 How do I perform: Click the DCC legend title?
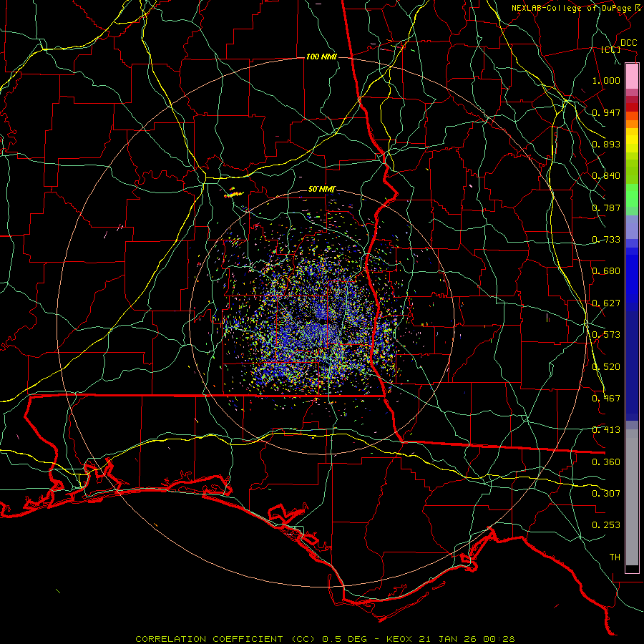point(628,43)
